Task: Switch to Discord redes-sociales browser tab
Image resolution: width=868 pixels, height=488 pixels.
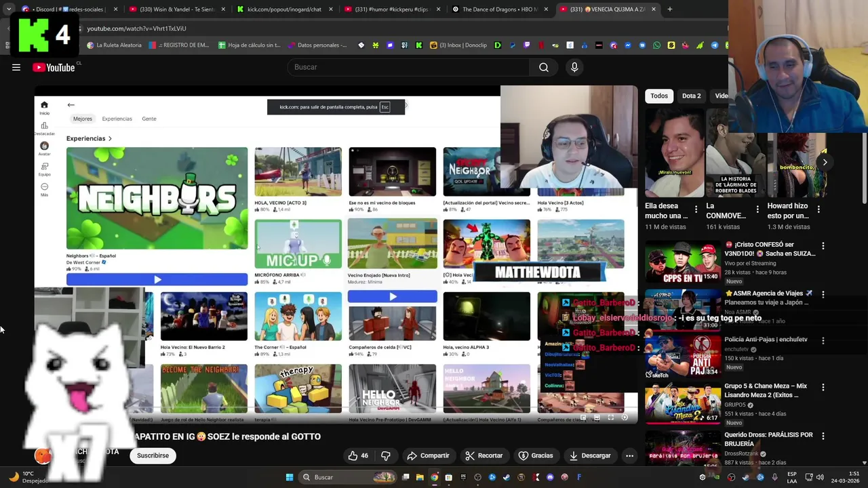Action: point(68,9)
